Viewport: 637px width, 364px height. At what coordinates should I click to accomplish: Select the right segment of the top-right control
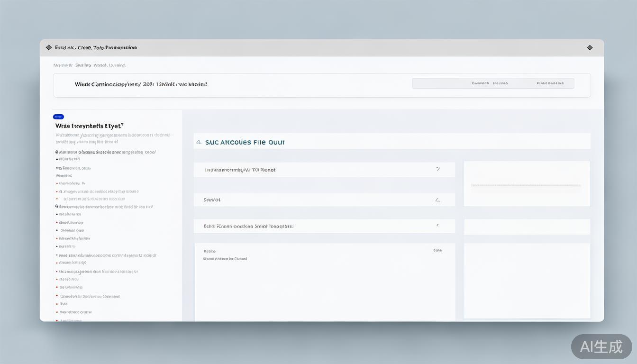pyautogui.click(x=550, y=83)
